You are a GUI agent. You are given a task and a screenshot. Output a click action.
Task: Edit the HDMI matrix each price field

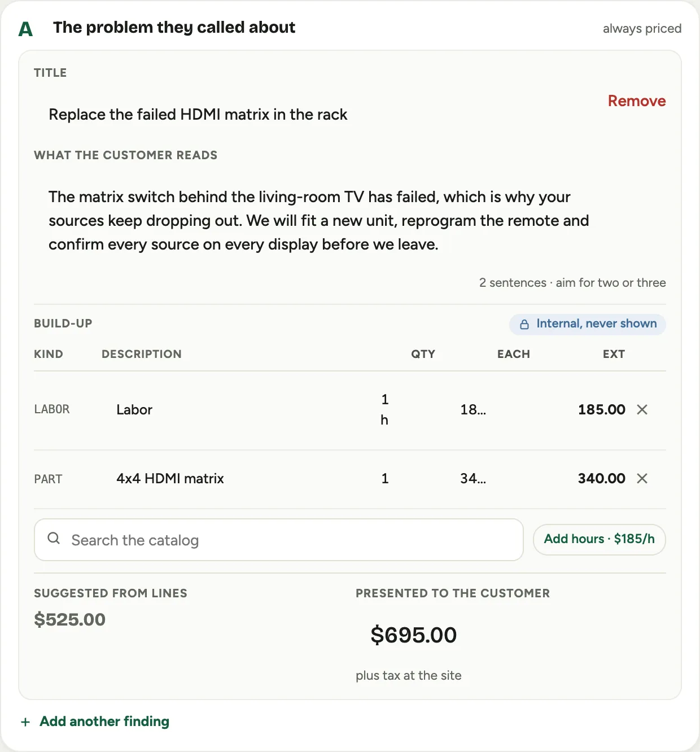[473, 479]
